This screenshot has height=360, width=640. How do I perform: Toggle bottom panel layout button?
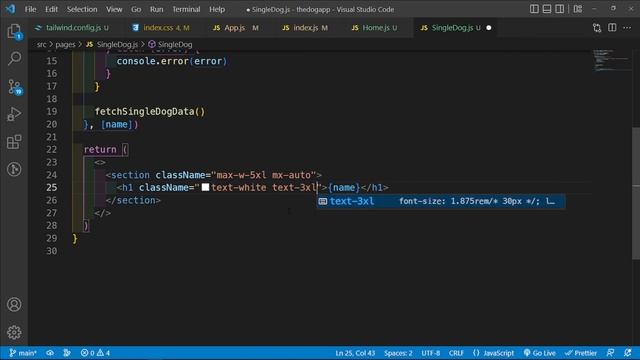(547, 9)
